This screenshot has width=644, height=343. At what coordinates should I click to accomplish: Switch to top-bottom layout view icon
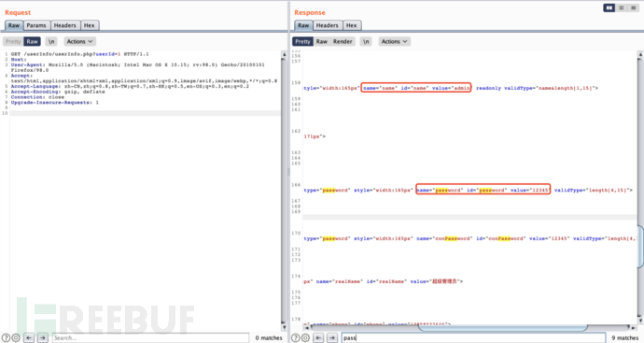[622, 7]
